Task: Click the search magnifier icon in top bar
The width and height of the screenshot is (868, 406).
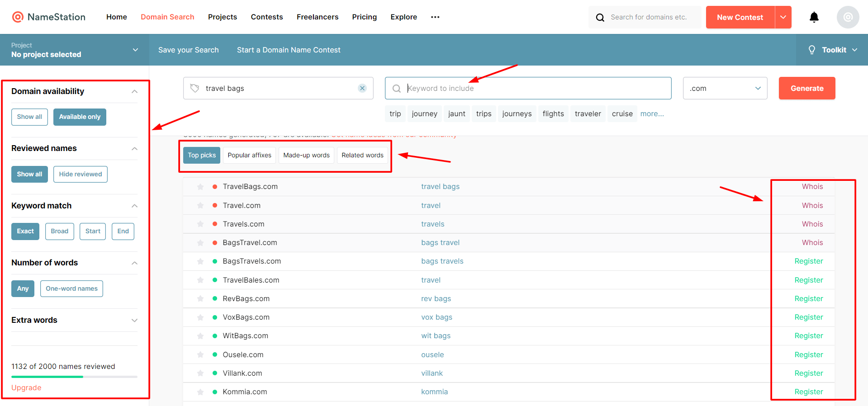Action: tap(600, 18)
